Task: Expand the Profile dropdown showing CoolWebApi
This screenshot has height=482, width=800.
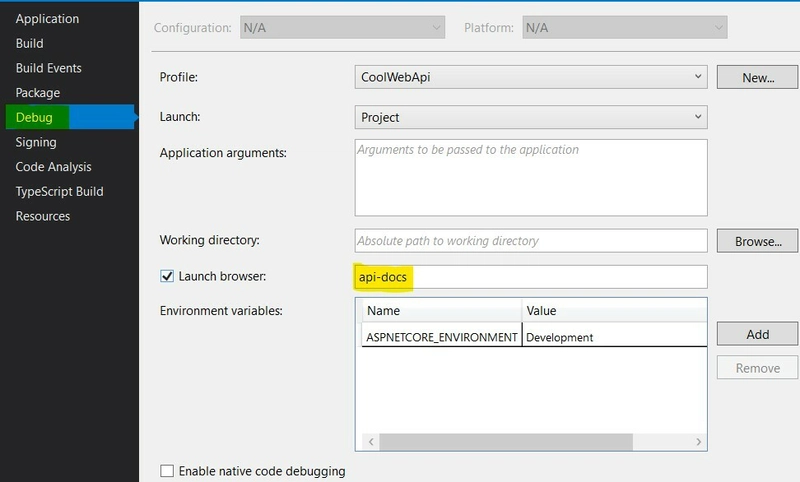Action: click(531, 77)
